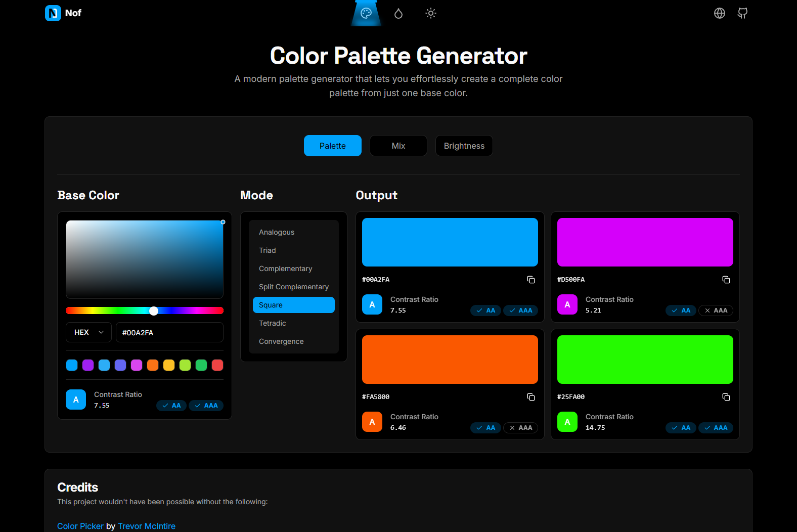Click the rainbow hue slider handle

click(x=154, y=311)
